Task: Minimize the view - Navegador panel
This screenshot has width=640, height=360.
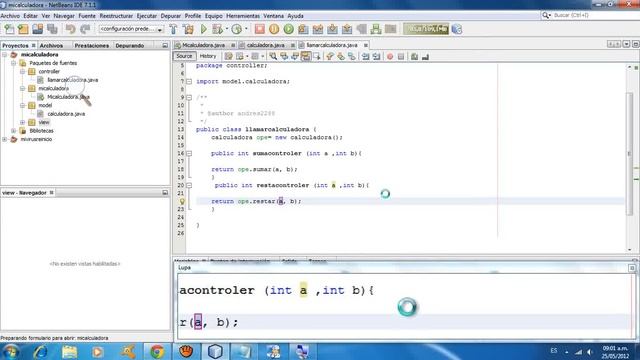Action: point(165,192)
